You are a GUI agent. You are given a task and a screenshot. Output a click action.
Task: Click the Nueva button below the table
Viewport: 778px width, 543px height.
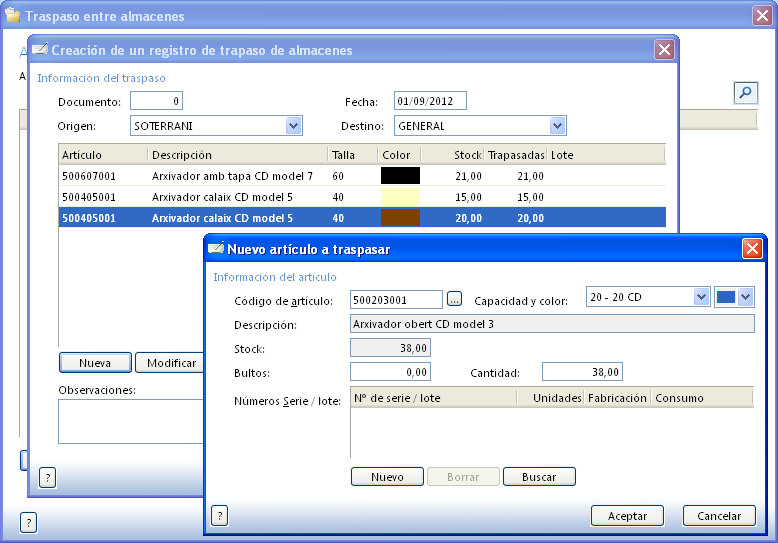point(95,362)
